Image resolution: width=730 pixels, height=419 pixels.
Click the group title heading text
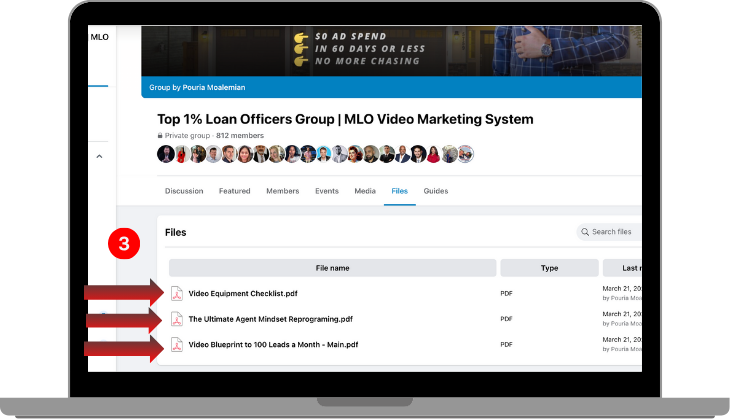pos(345,119)
